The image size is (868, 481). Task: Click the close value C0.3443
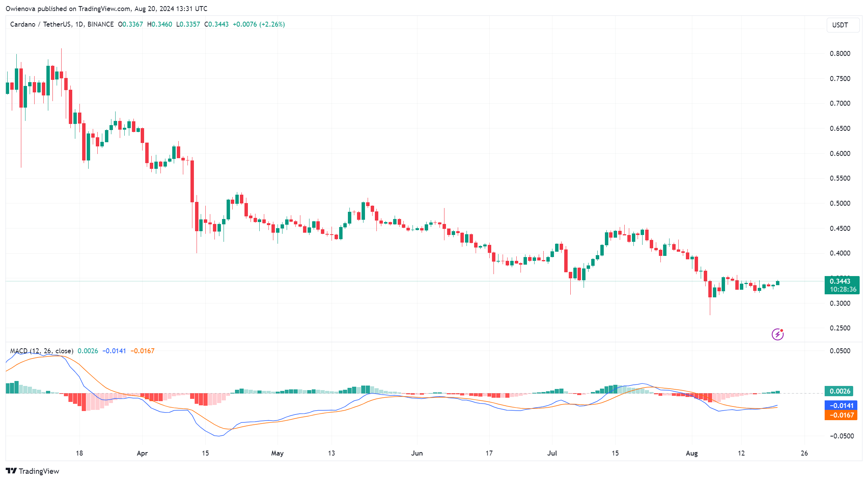tap(216, 24)
